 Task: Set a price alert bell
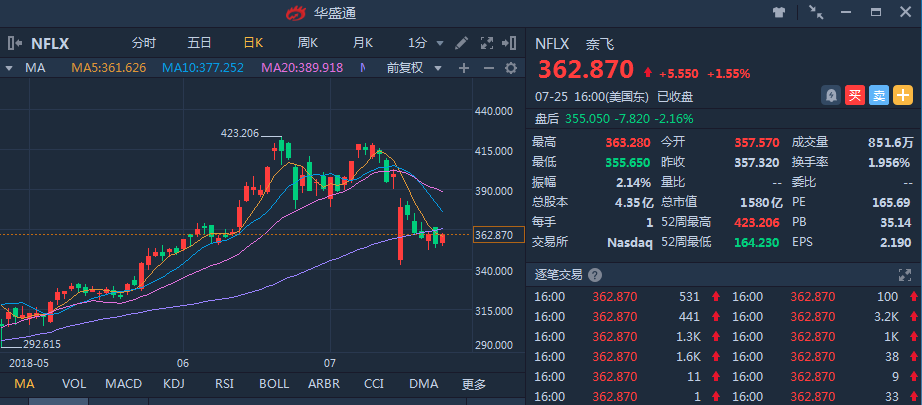(831, 95)
